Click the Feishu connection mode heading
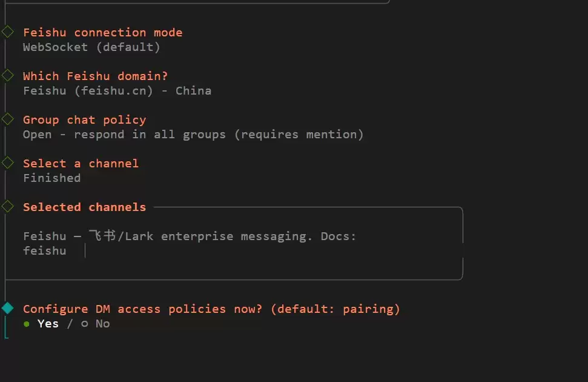 (x=103, y=33)
